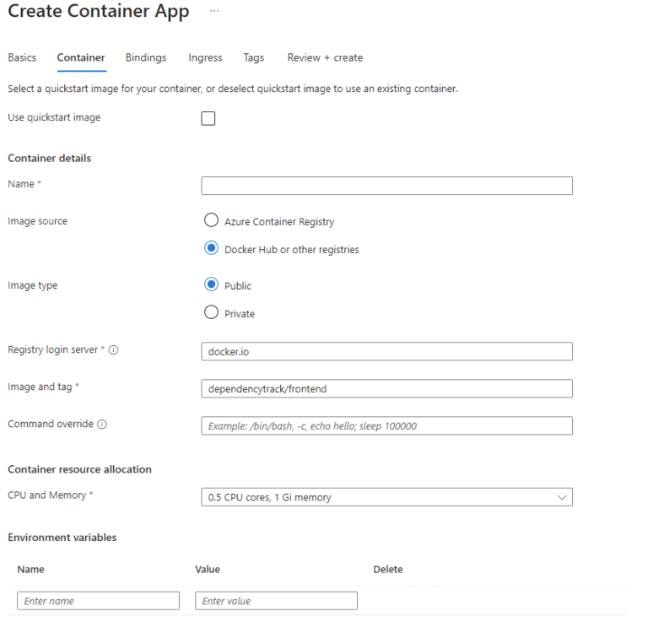Image resolution: width=648 pixels, height=644 pixels.
Task: Click the Command override input field
Action: pyautogui.click(x=386, y=426)
